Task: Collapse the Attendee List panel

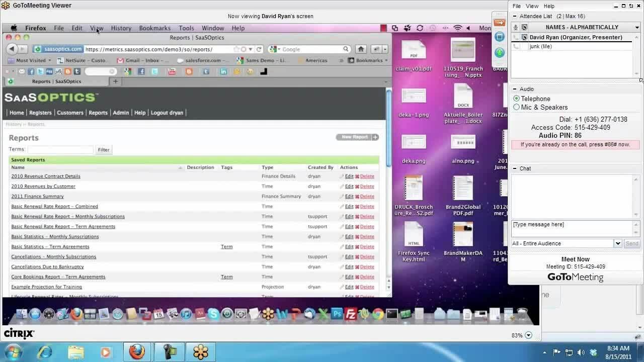Action: (514, 17)
